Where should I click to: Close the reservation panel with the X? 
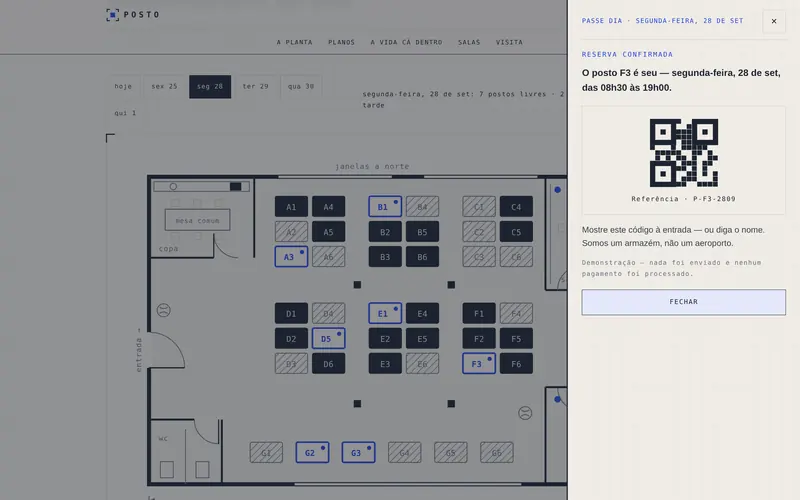[x=773, y=21]
